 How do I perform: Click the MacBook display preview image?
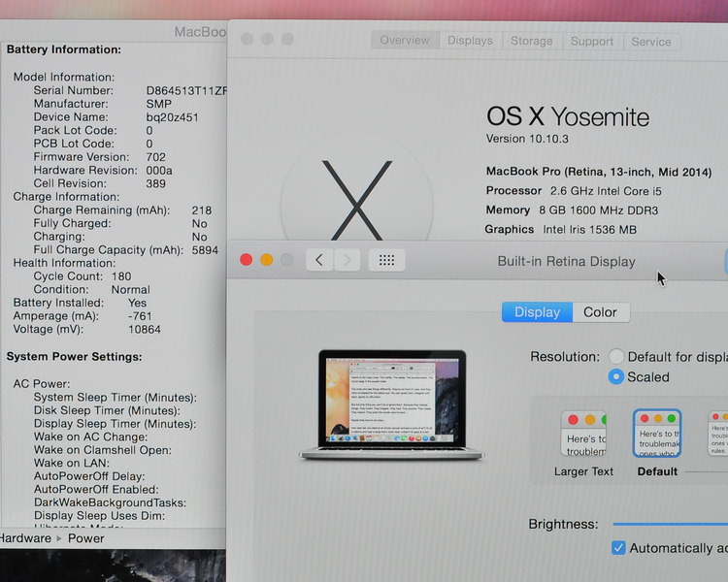(x=391, y=404)
